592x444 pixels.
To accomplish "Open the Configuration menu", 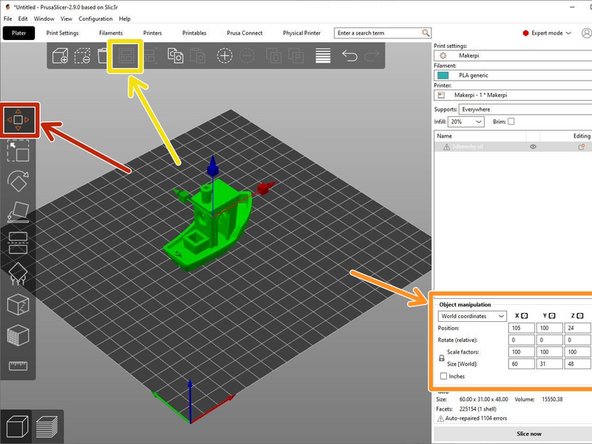I will [96, 18].
